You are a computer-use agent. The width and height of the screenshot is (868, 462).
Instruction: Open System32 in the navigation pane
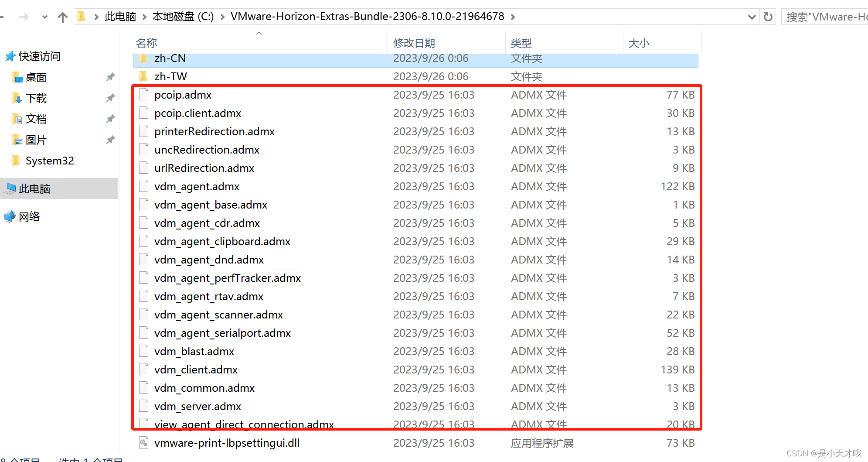click(x=50, y=161)
